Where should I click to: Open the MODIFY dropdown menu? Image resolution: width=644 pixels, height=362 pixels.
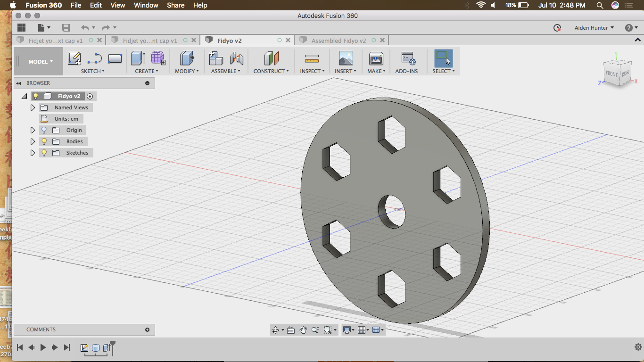[x=187, y=71]
